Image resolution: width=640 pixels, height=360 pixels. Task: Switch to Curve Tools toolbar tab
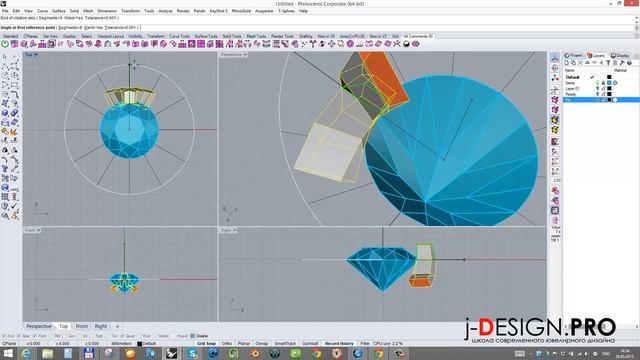click(180, 36)
